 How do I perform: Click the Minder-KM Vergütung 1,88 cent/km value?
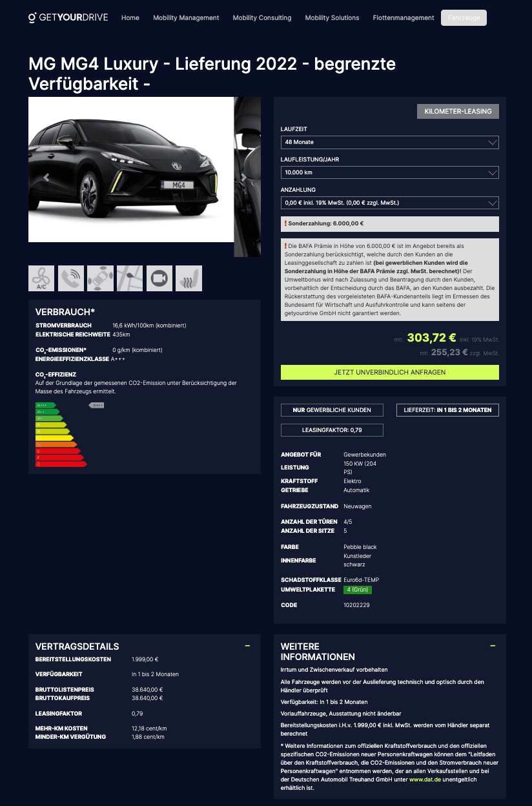(x=148, y=737)
